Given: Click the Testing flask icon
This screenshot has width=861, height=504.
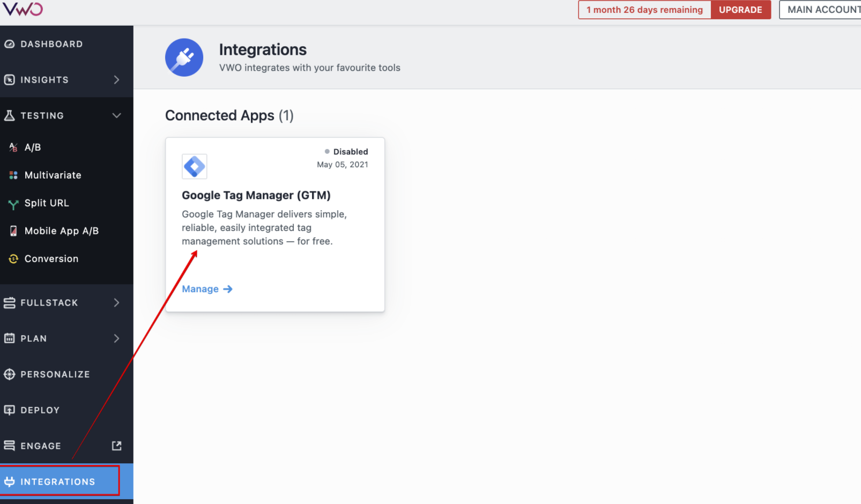Looking at the screenshot, I should [x=10, y=115].
